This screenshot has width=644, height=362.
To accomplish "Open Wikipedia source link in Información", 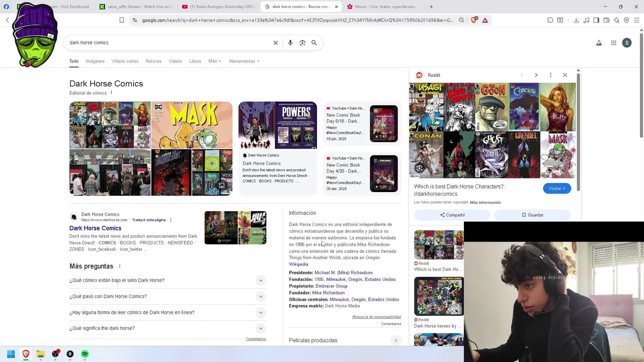I will (298, 264).
